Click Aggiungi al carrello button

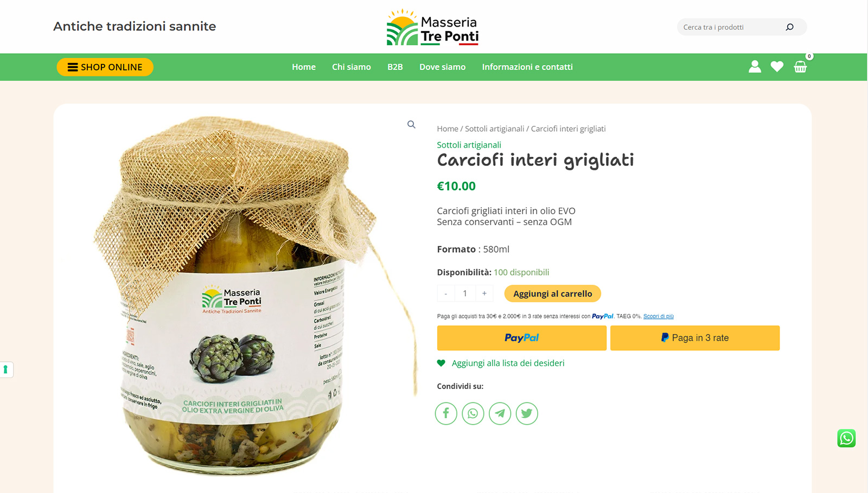click(553, 293)
